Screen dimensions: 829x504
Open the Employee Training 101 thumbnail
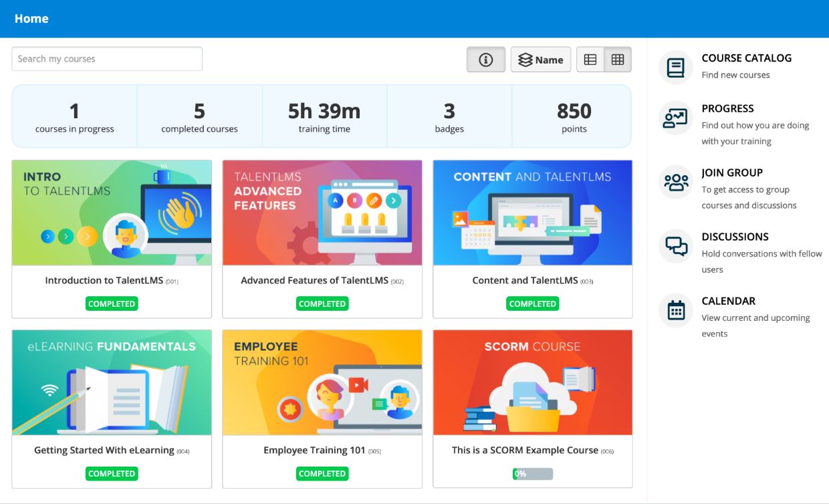click(322, 382)
